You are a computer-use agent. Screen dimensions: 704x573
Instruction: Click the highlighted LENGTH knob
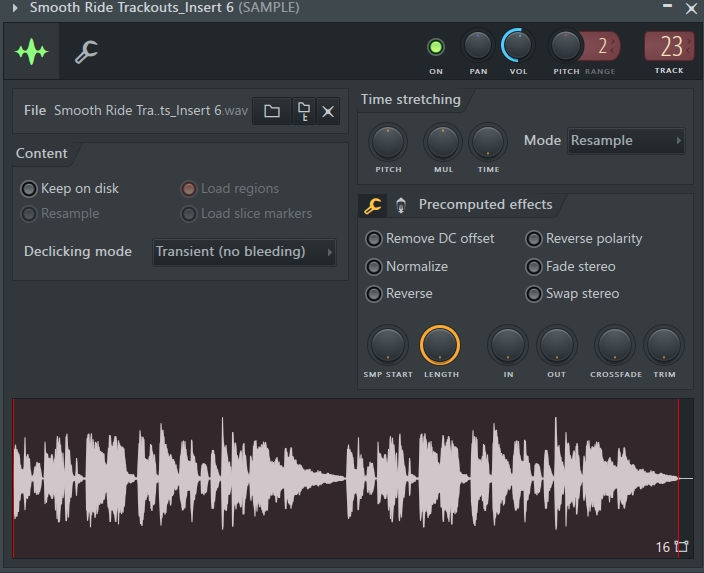(440, 345)
